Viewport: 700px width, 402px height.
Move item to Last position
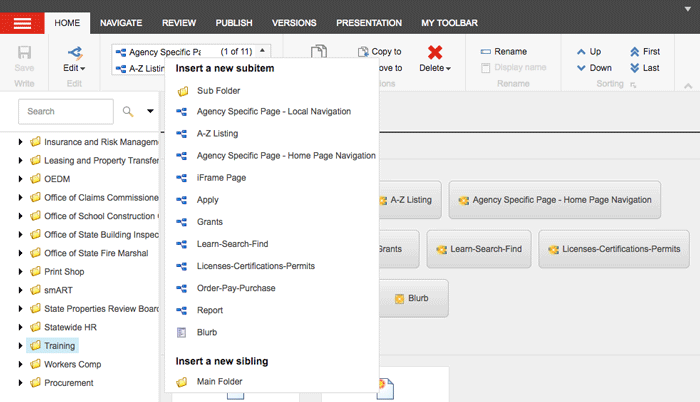(x=643, y=68)
